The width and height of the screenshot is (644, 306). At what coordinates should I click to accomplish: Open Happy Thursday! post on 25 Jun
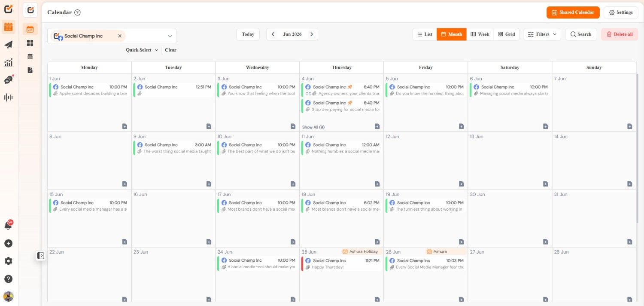(341, 264)
